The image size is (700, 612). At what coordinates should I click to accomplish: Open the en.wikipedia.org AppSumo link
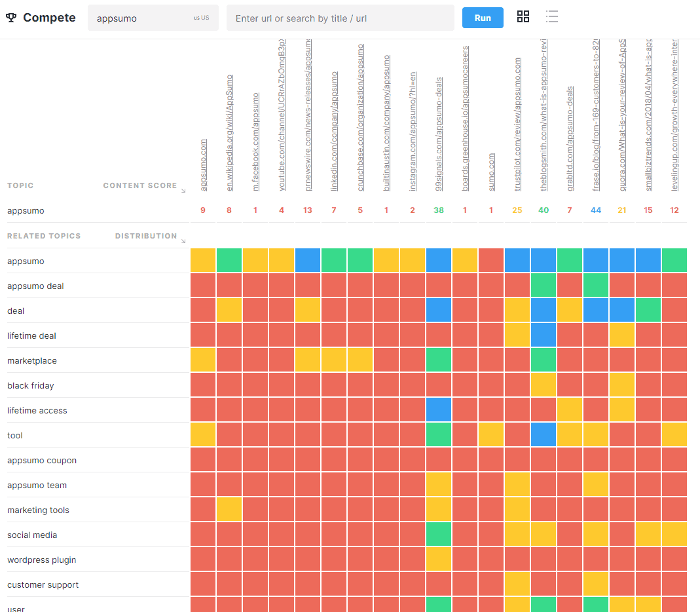[x=229, y=132]
